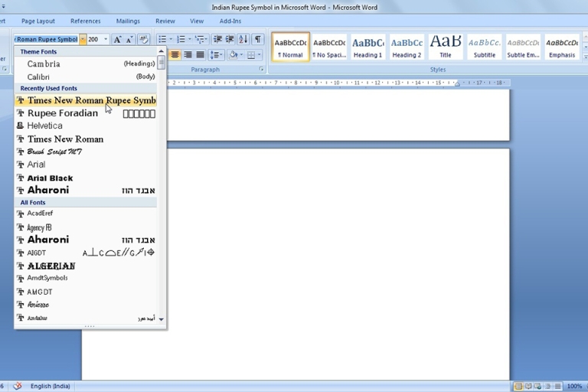588x392 pixels.
Task: Choose Cambria (Headings) theme font
Action: [x=86, y=64]
